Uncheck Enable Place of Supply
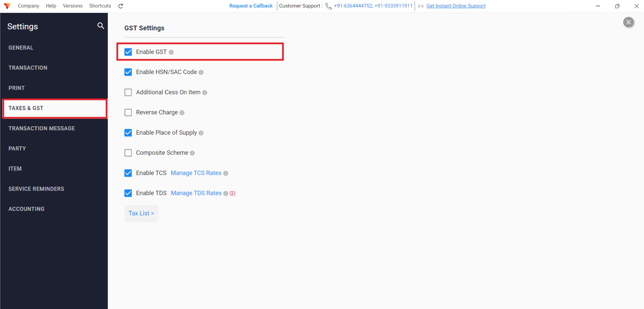 pyautogui.click(x=128, y=133)
